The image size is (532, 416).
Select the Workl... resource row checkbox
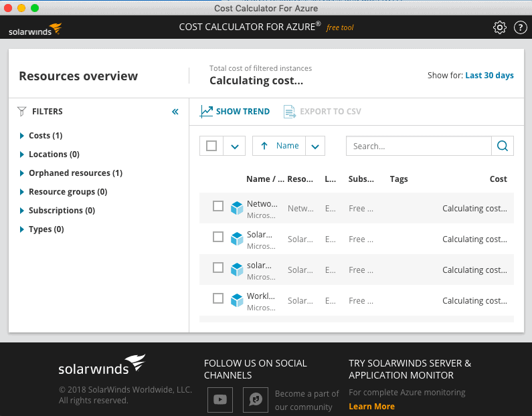218,298
